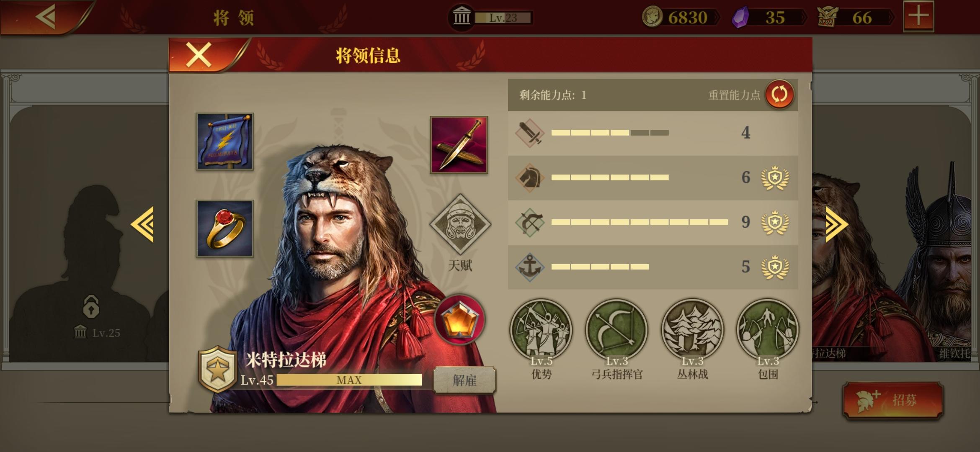
Task: Open the blue lightning banner equipment slot
Action: 225,141
